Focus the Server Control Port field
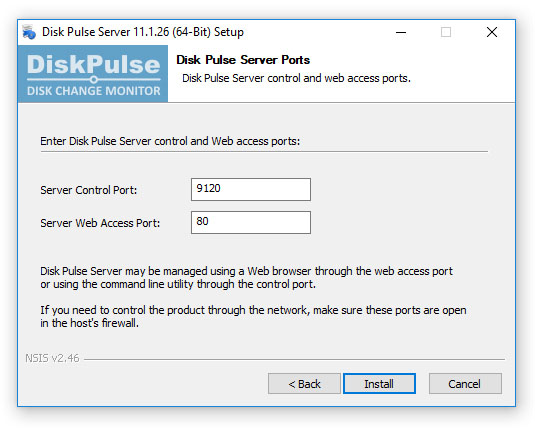Viewport: 535px width, 428px height. tap(251, 189)
